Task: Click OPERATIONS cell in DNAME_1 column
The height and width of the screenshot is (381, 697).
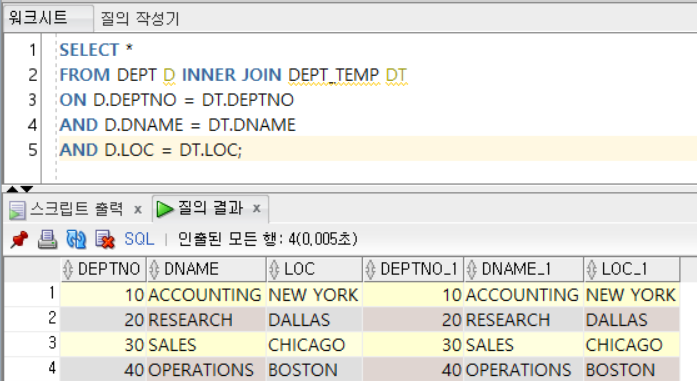Action: coord(524,369)
